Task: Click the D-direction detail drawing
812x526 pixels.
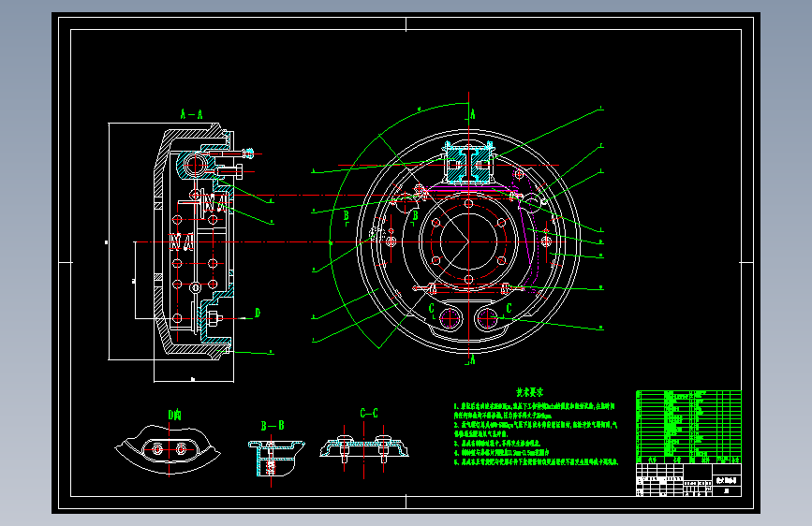Action: [x=168, y=448]
